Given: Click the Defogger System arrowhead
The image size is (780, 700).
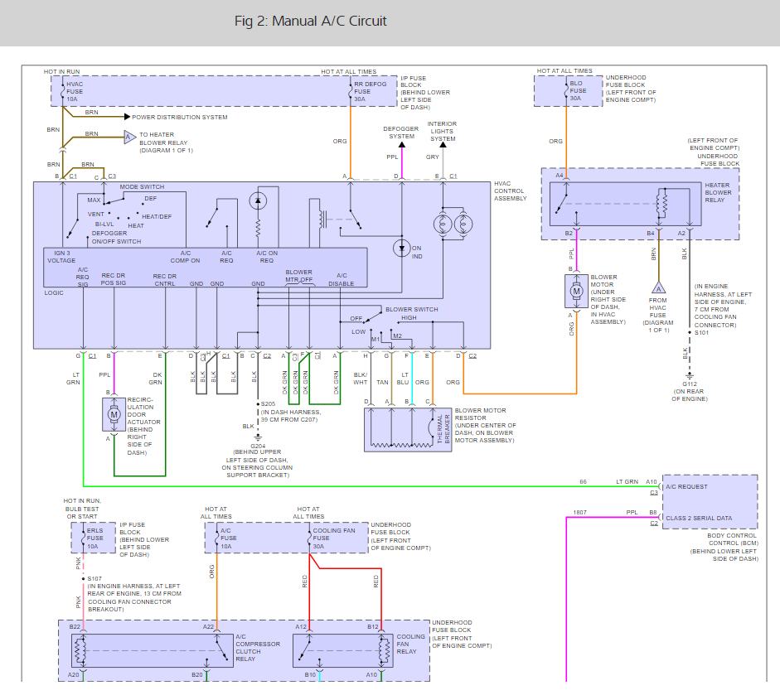Looking at the screenshot, I should point(401,145).
